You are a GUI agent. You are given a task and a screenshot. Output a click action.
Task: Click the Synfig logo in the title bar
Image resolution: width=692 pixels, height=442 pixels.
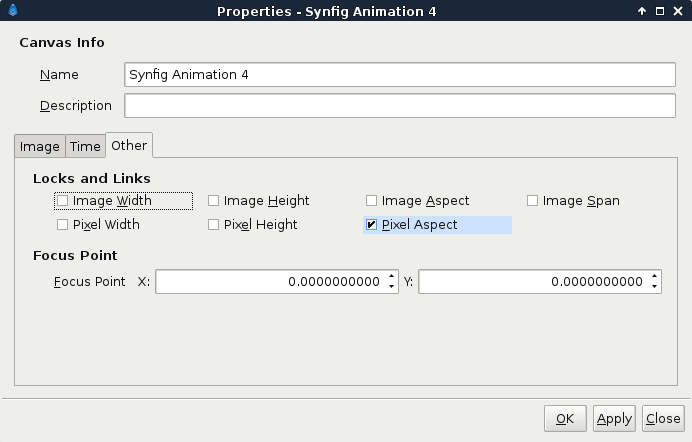click(x=13, y=10)
